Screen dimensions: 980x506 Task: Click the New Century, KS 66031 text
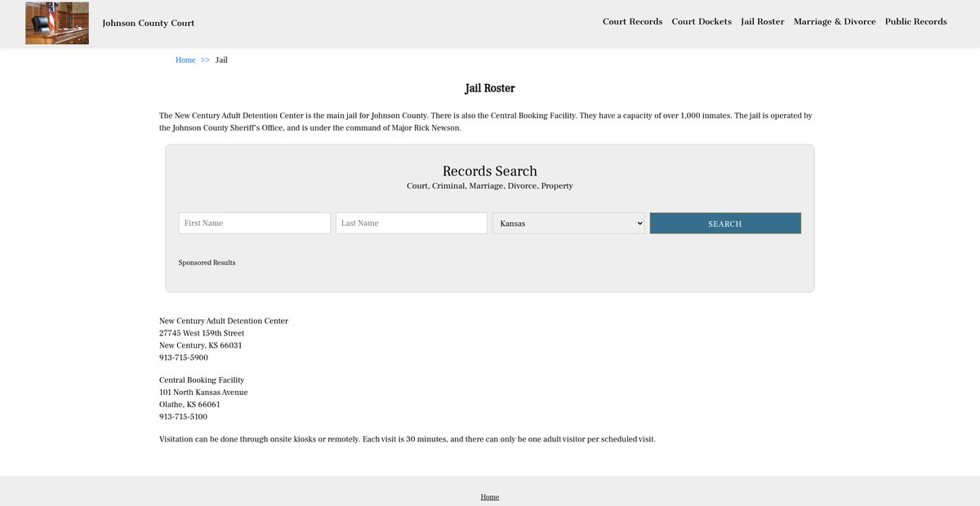[200, 346]
